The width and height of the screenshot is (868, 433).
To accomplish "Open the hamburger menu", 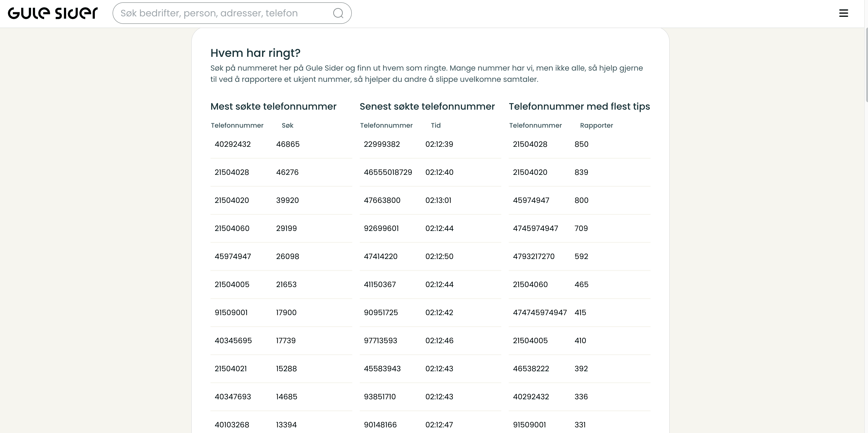I will (x=843, y=13).
